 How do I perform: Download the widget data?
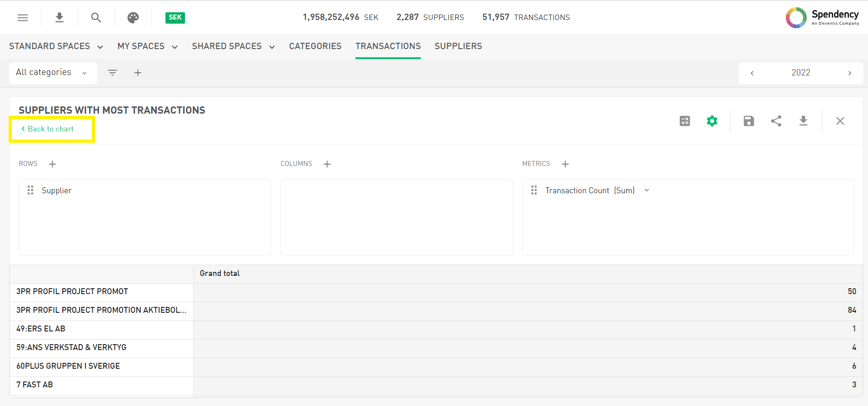coord(803,121)
